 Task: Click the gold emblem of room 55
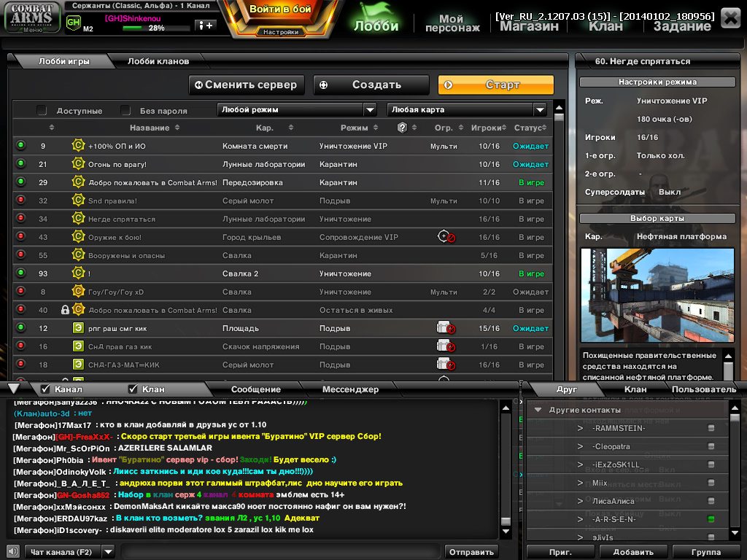click(78, 254)
